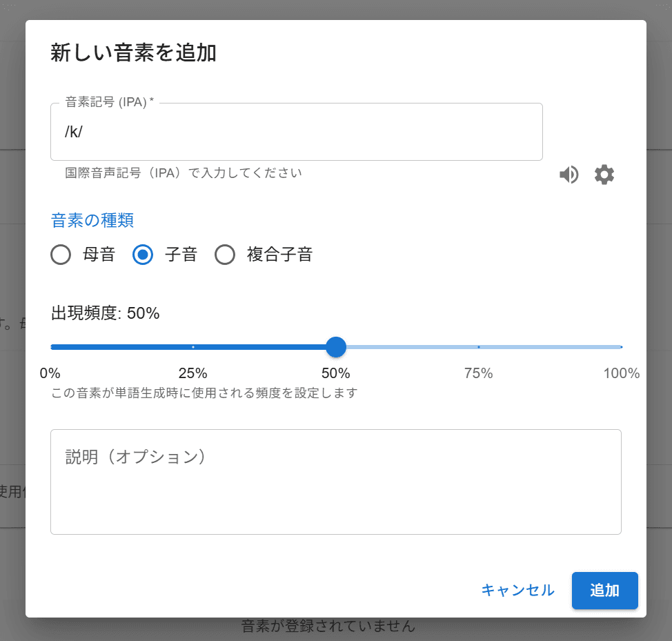Click the slider's frequency description text

point(204,393)
